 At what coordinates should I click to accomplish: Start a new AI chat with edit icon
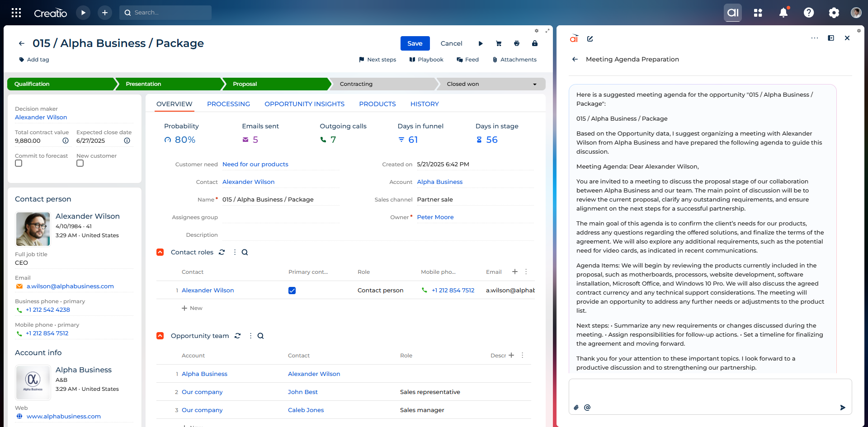click(590, 39)
